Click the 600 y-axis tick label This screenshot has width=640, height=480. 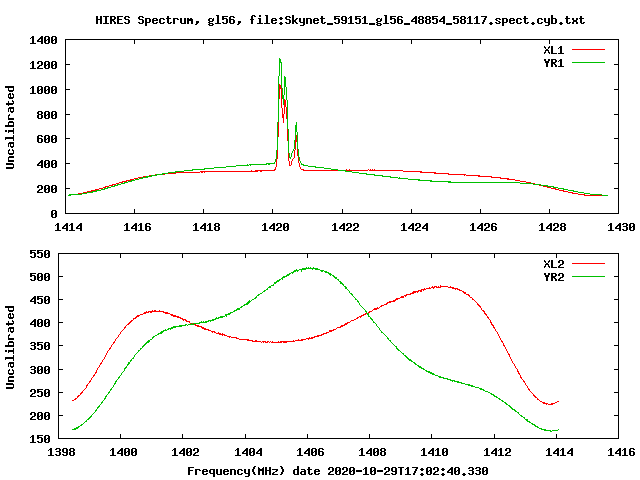tap(47, 139)
